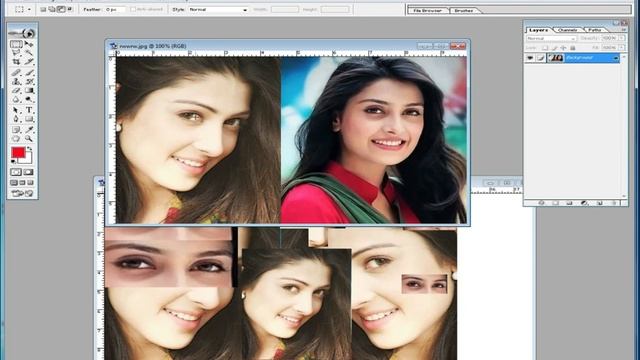This screenshot has width=640, height=360.
Task: Switch to the Paths tab
Action: pos(595,30)
